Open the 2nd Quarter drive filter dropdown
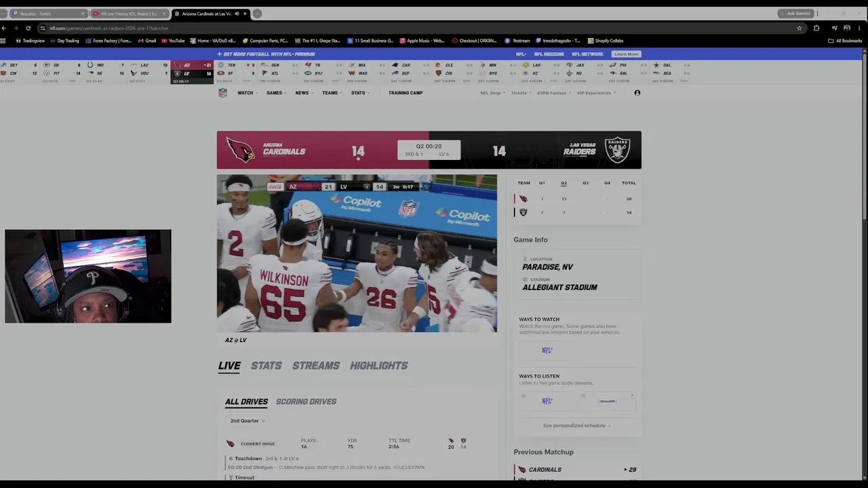 pyautogui.click(x=247, y=421)
